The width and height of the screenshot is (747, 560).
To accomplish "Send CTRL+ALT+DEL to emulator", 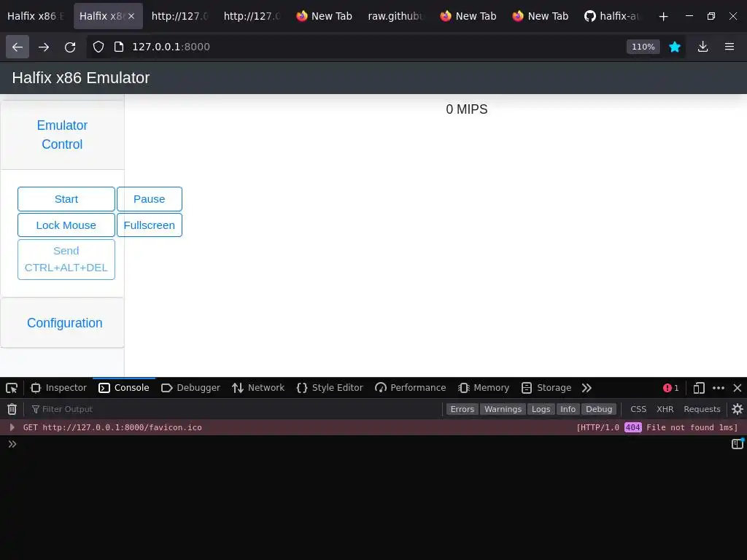I will pyautogui.click(x=66, y=259).
